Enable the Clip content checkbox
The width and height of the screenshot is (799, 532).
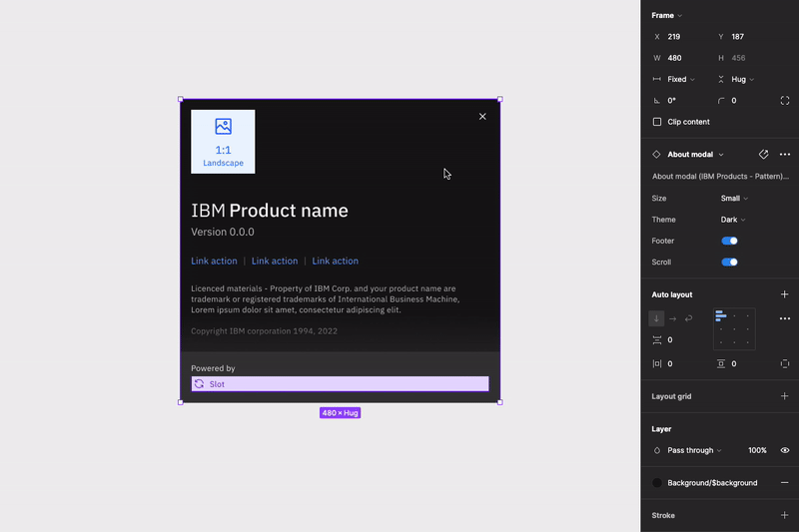click(x=657, y=122)
